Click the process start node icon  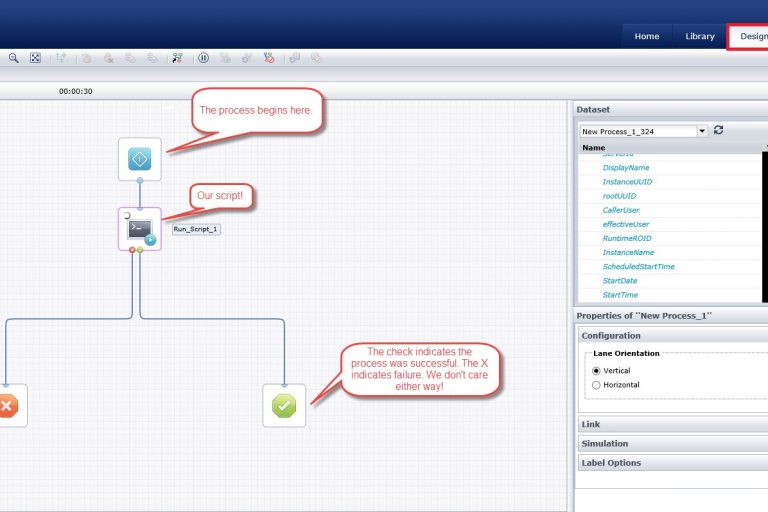click(x=139, y=159)
